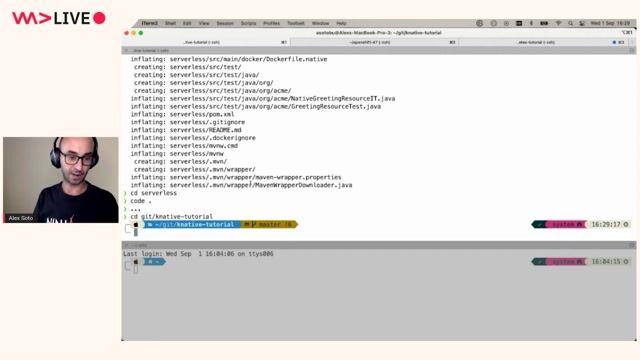
Task: Click 'inflating: serverless/mvnw.cmd' line
Action: pos(184,146)
